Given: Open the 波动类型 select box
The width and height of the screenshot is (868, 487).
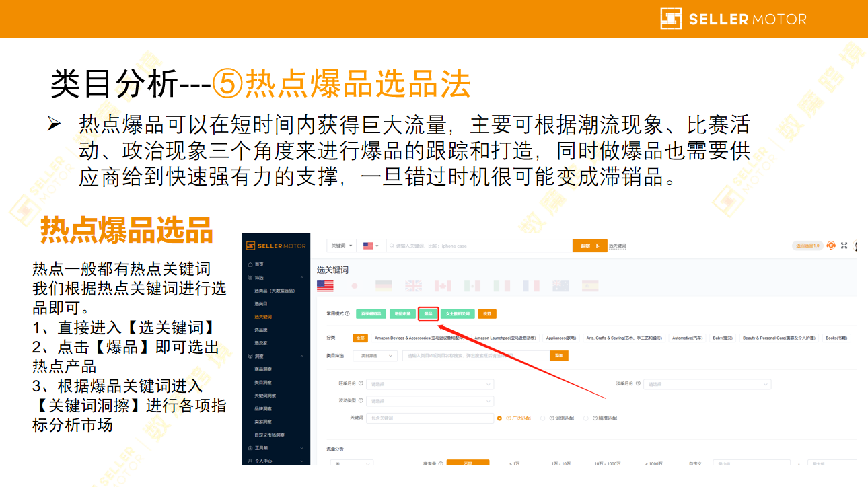Looking at the screenshot, I should click(431, 401).
